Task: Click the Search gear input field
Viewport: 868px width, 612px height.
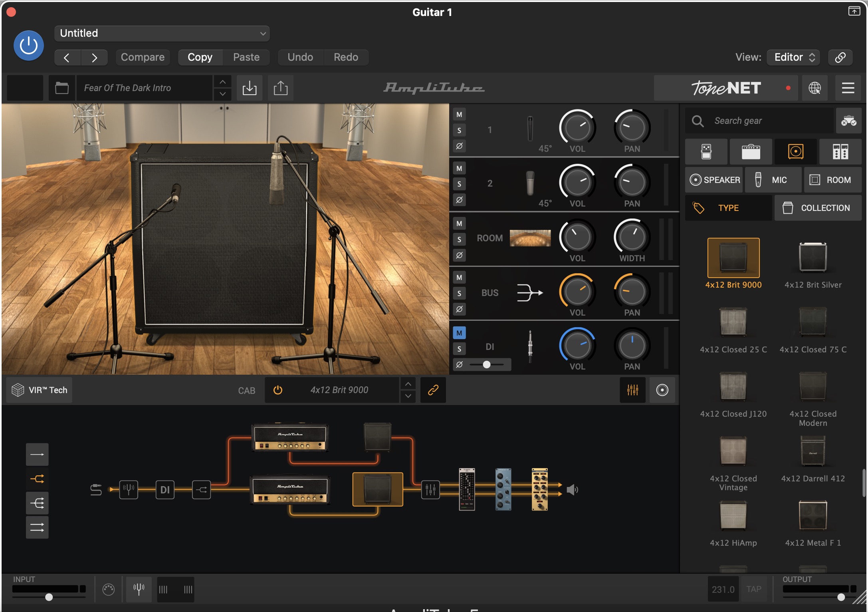Action: coord(760,121)
